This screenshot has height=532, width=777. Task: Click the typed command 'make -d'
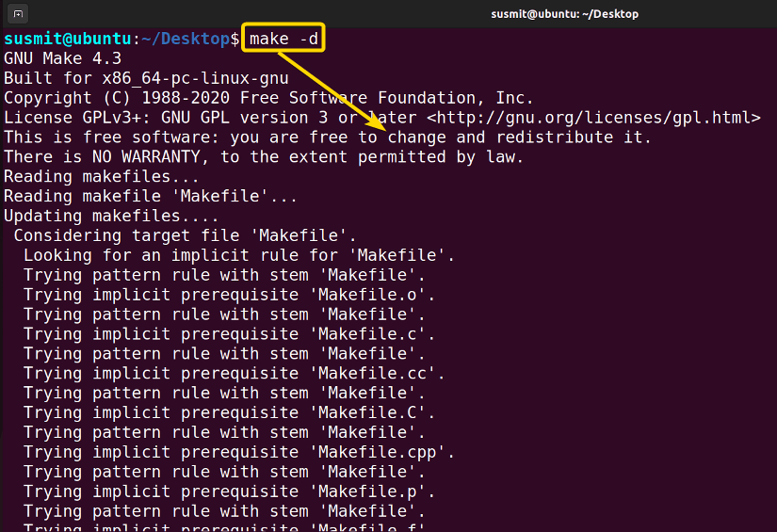click(283, 39)
